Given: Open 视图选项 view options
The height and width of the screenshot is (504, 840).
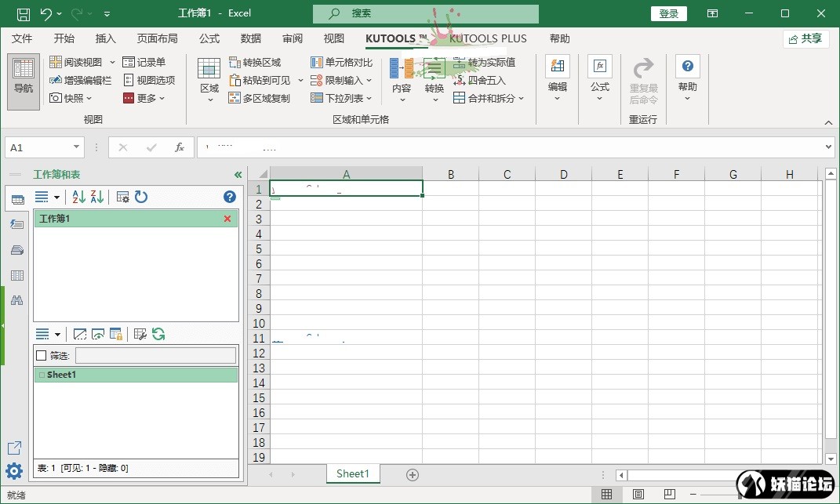Looking at the screenshot, I should (x=150, y=80).
